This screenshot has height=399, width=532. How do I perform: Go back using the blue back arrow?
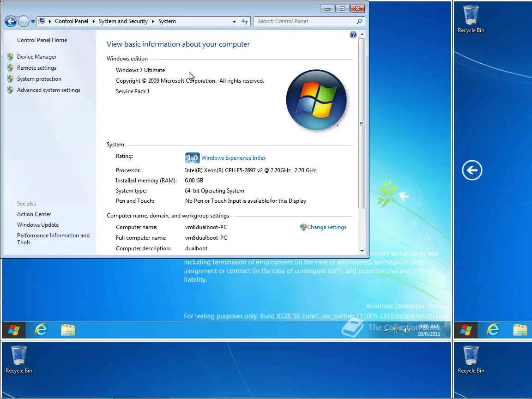coord(11,21)
